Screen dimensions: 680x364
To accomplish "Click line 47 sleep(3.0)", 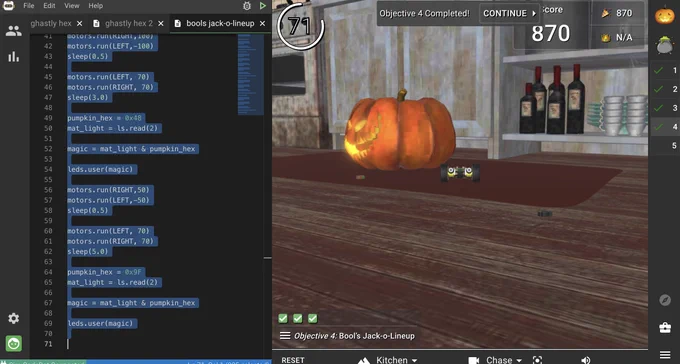I will tap(89, 98).
